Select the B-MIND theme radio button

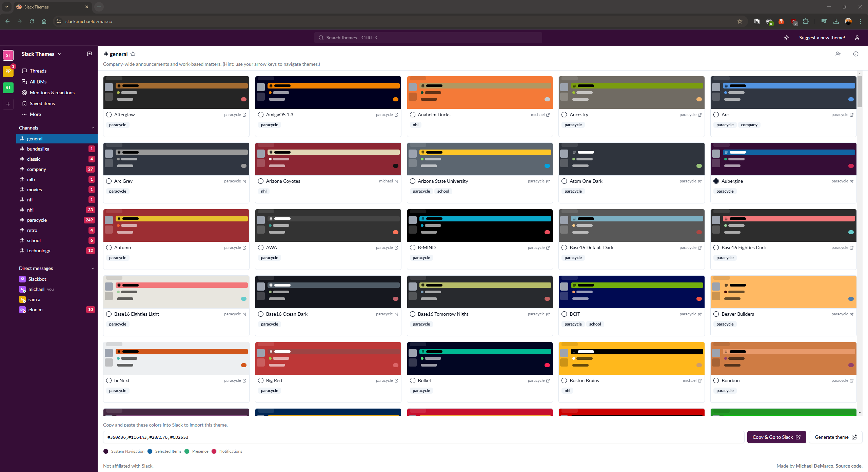pyautogui.click(x=413, y=248)
